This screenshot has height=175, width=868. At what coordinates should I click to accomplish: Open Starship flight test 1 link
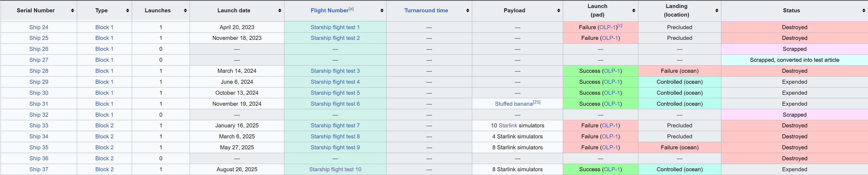(335, 27)
